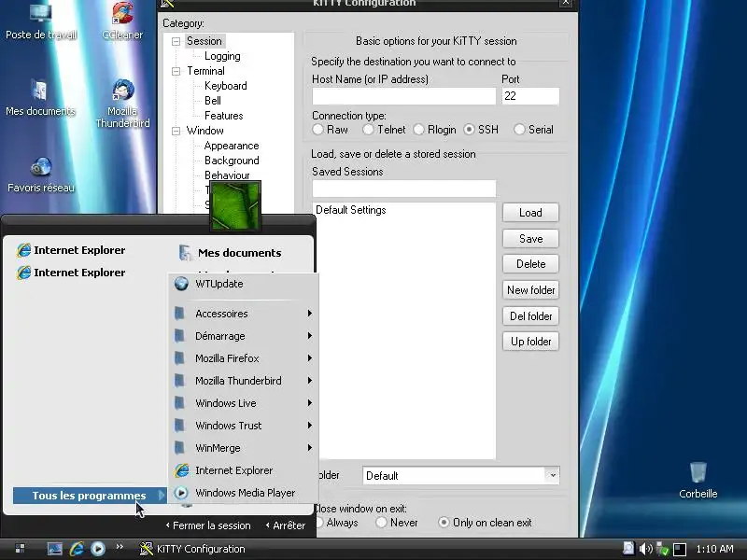Click the New folder button
This screenshot has height=560, width=747.
coord(530,290)
